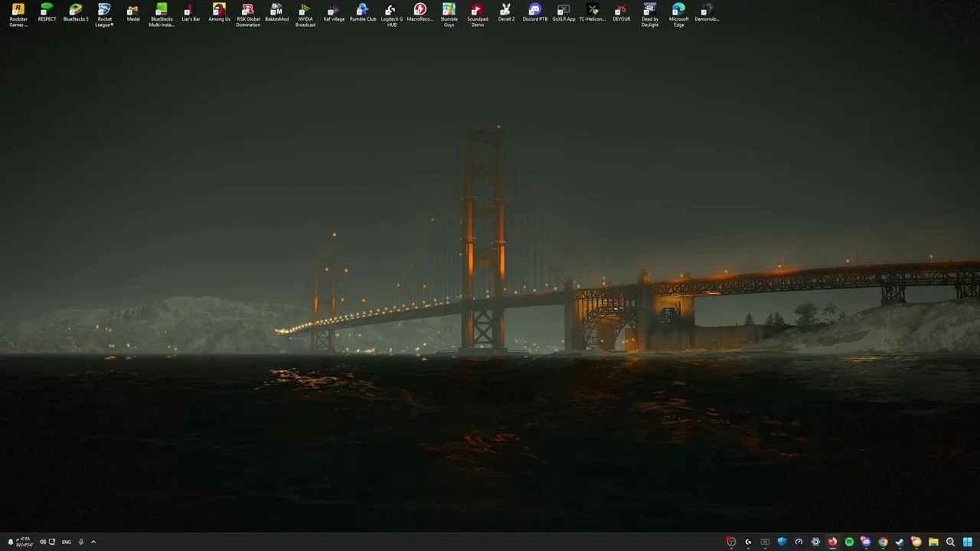Click the NVIDIA Broadcast shortcut
Image resolution: width=980 pixels, height=551 pixels.
305,15
